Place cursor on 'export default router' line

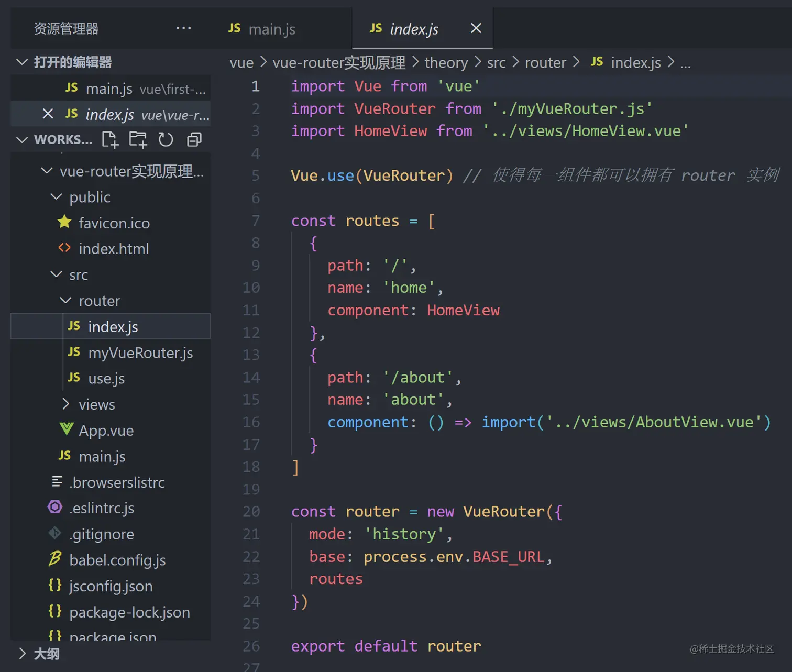tap(386, 646)
